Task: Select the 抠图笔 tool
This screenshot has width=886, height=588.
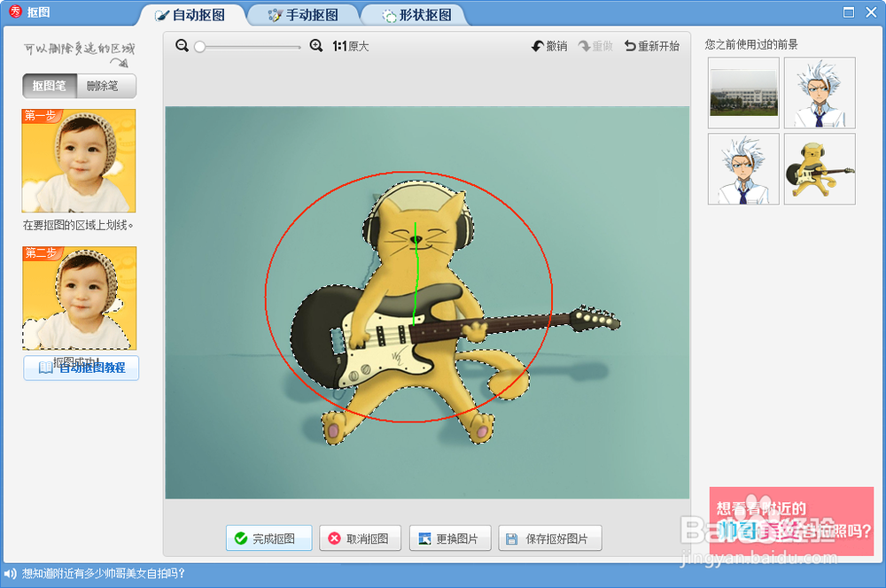Action: click(x=50, y=86)
